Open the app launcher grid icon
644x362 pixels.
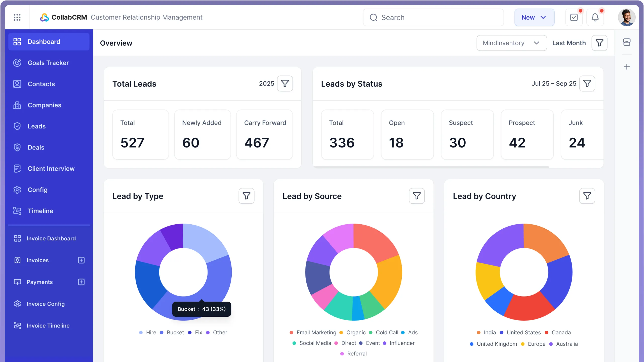tap(17, 17)
